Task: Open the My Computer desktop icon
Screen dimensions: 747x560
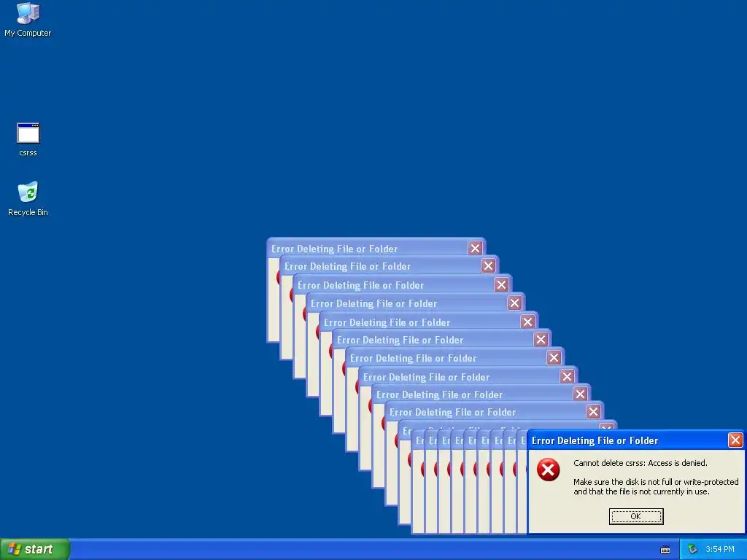Action: pos(28,20)
